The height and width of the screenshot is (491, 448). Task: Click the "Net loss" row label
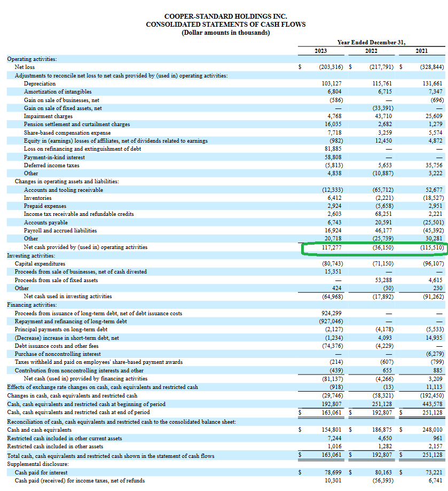25,67
